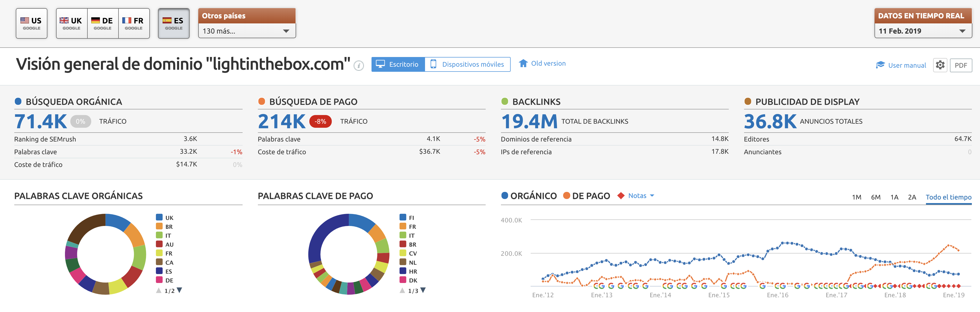The image size is (980, 312).
Task: Toggle the De pago series in chart
Action: tap(587, 196)
